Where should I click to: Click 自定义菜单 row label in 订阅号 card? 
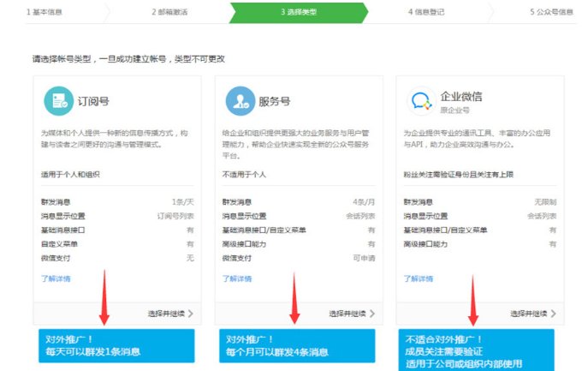pyautogui.click(x=59, y=244)
